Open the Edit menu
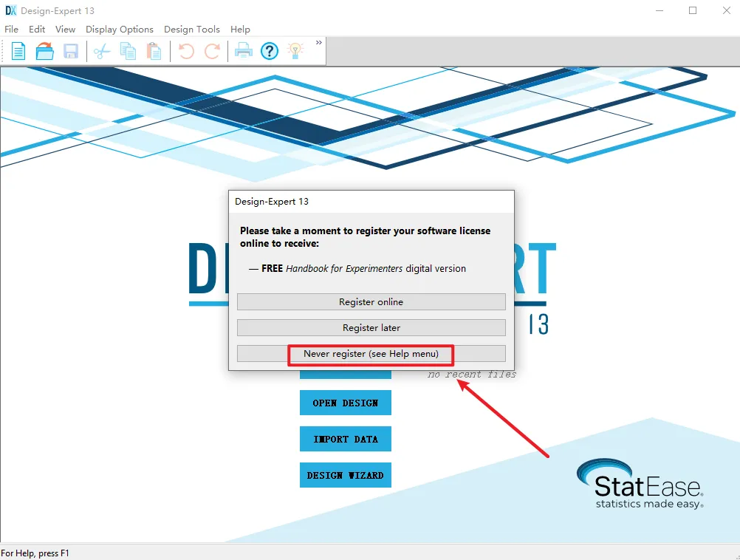Viewport: 740px width, 560px height. click(37, 30)
